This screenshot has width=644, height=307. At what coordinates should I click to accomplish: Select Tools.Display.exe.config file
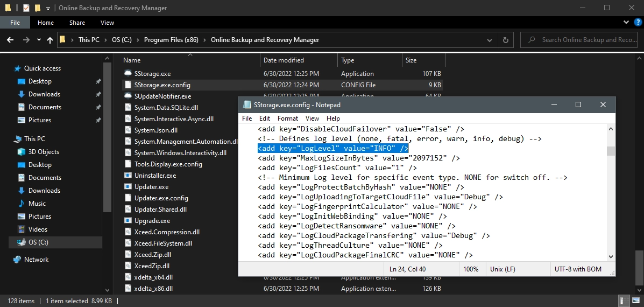click(x=168, y=164)
